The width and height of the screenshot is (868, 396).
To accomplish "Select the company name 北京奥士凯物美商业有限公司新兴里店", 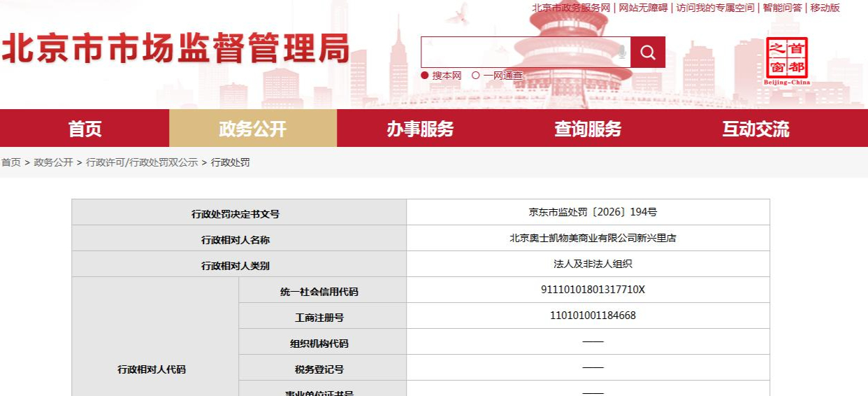I will (593, 238).
